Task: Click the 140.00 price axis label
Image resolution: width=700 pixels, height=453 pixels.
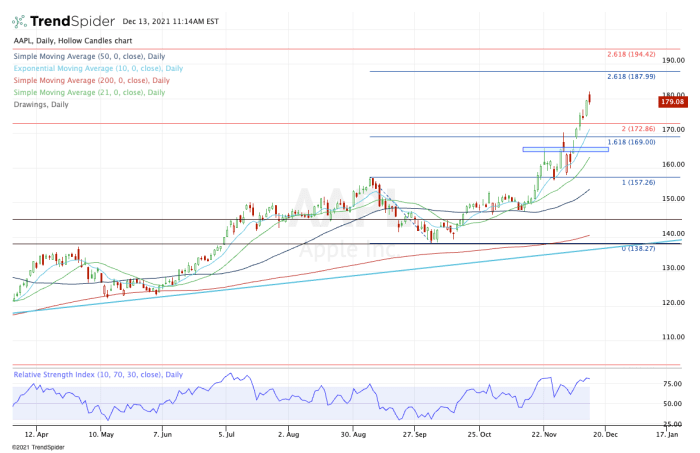Action: point(673,233)
